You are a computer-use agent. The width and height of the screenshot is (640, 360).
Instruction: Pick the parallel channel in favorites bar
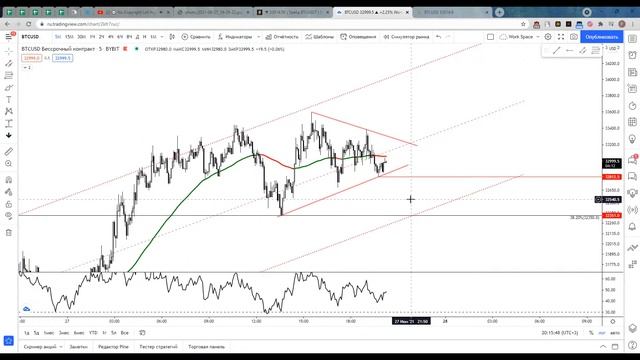[x=582, y=51]
